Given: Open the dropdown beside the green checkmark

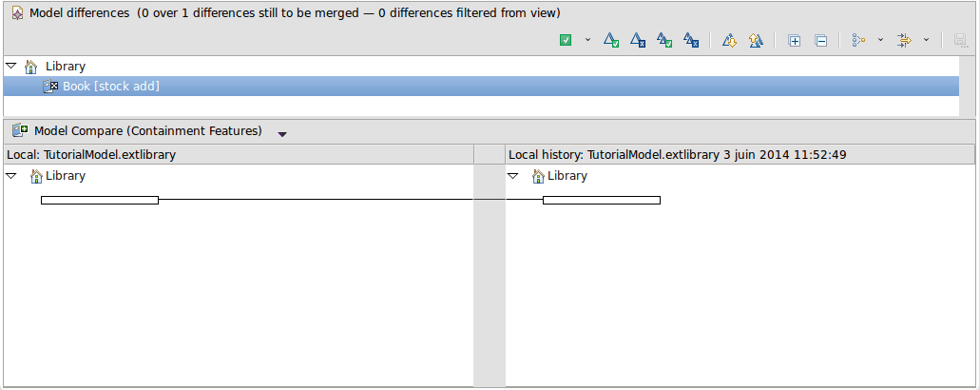Looking at the screenshot, I should click(587, 41).
